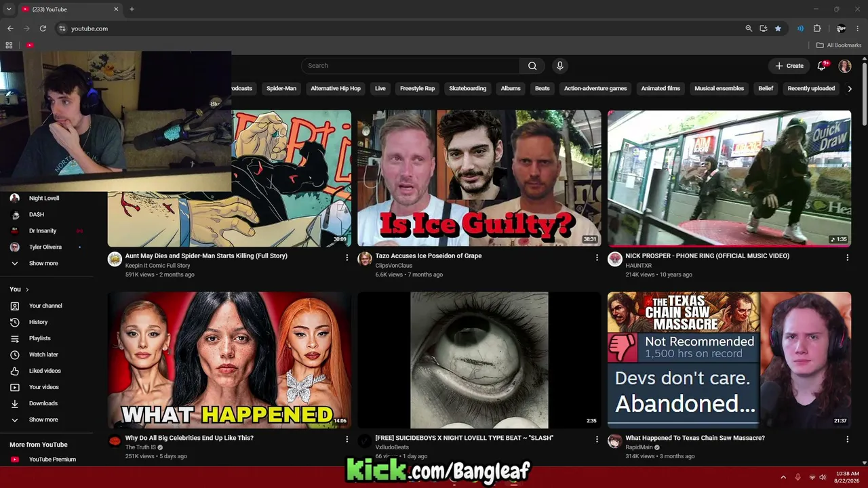Open options for the NICK PROSPER video
Image resolution: width=868 pixels, height=488 pixels.
click(847, 258)
